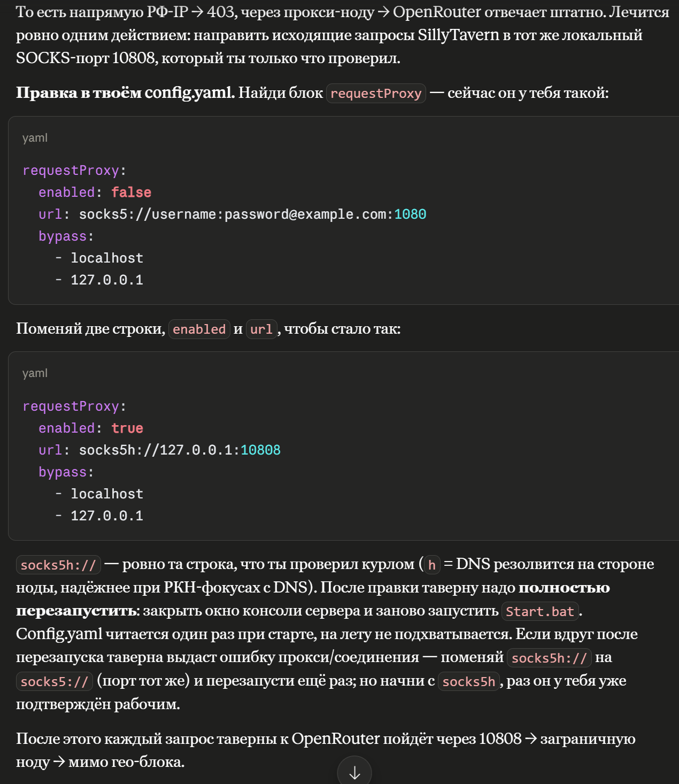Click bypass: key in the second code block
Viewport: 679px width, 784px height.
(66, 472)
